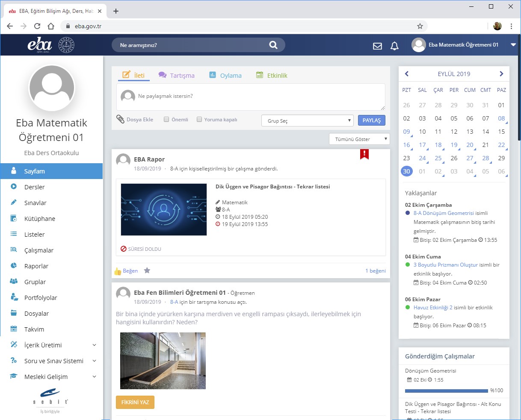Screen dimensions: 521x420
Task: Click the browser address bar URL
Action: pyautogui.click(x=88, y=26)
